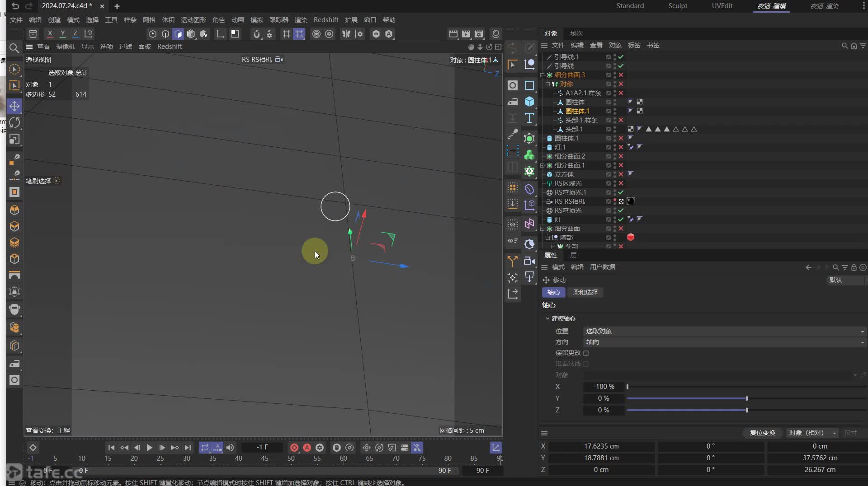
Task: Open 默认 preset dropdown
Action: (845, 280)
